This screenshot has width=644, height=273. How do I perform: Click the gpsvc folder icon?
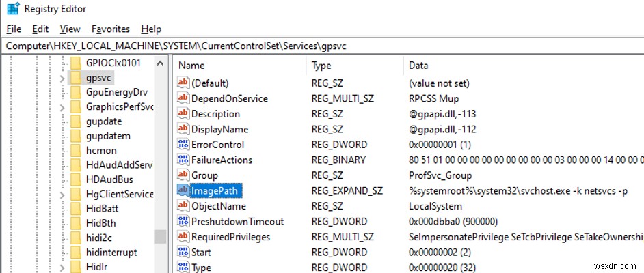[x=76, y=78]
